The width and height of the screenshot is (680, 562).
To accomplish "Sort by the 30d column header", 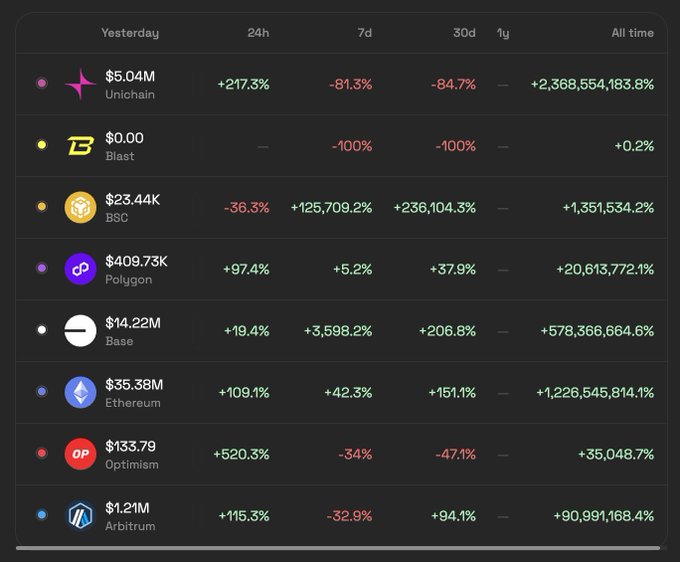I will (464, 33).
